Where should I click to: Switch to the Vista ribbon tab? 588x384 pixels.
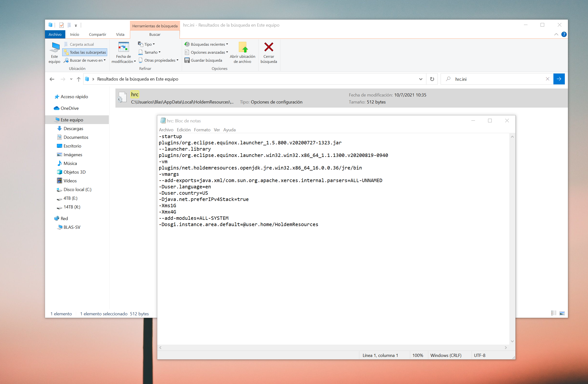(120, 35)
